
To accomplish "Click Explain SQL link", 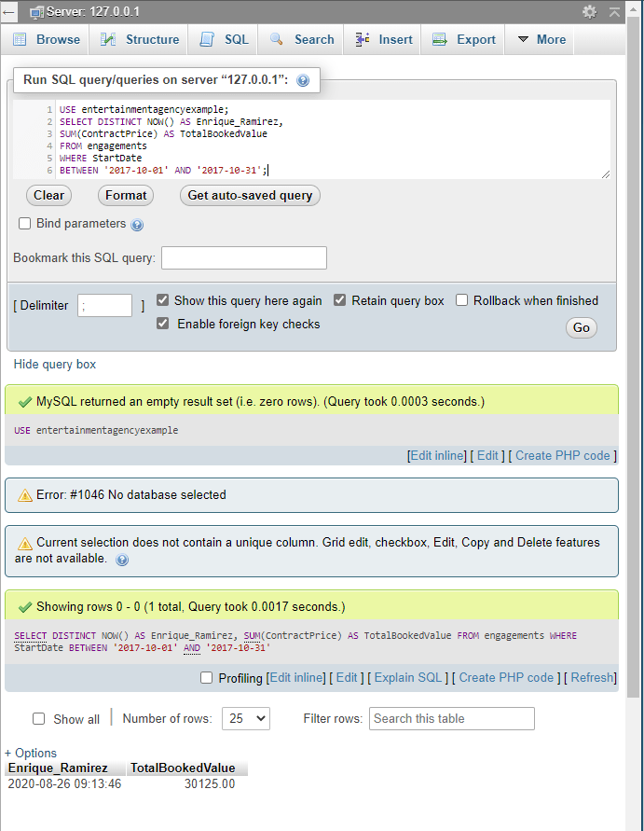I will (408, 678).
